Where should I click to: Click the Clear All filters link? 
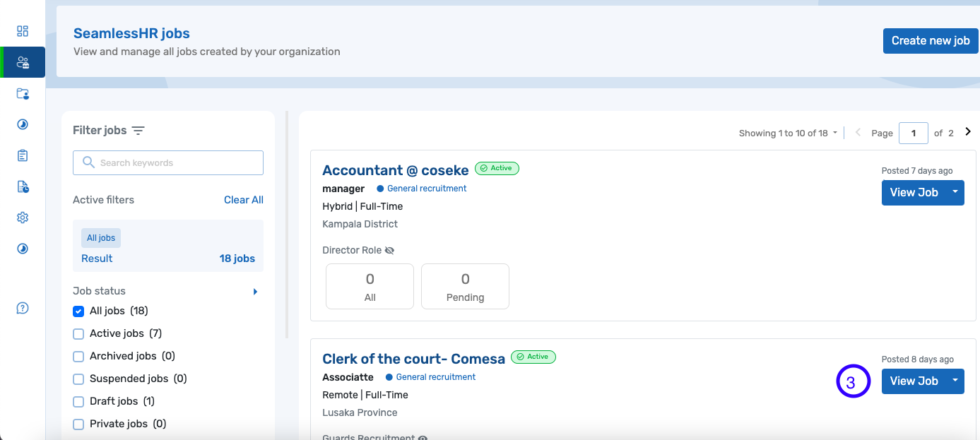click(244, 200)
